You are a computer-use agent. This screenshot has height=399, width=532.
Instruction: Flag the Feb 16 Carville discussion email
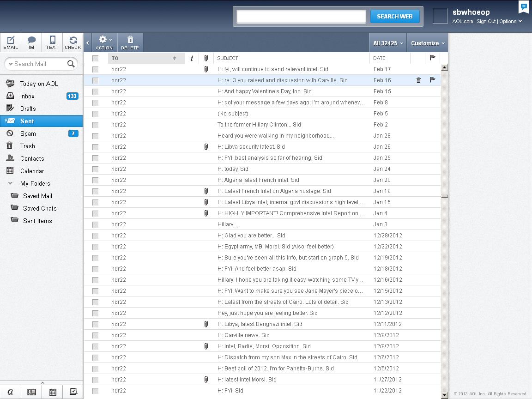433,80
